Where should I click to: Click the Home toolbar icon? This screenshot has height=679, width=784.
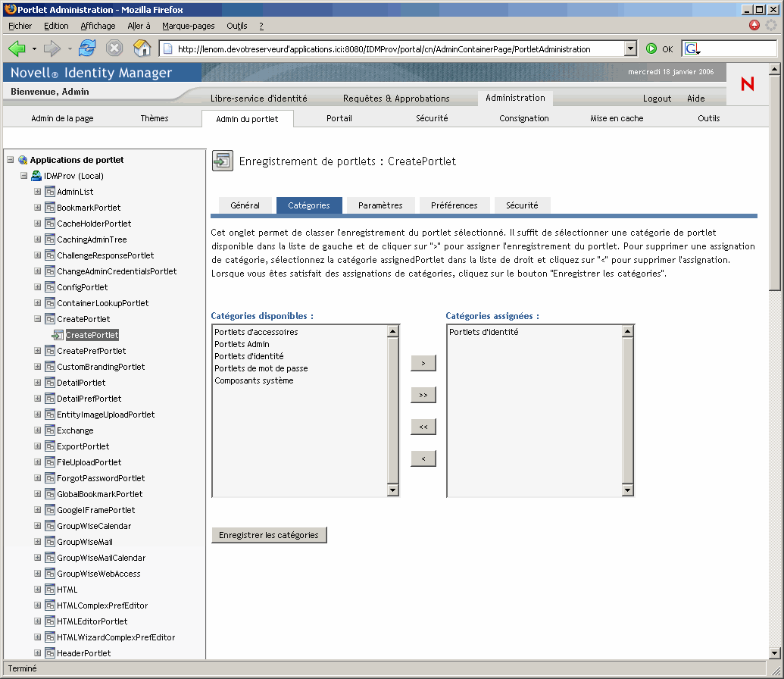[142, 48]
